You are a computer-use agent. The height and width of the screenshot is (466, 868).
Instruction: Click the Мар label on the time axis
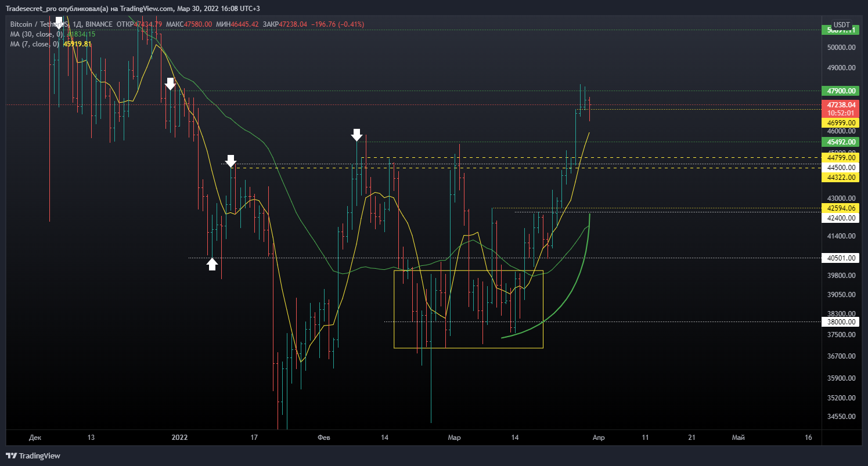pyautogui.click(x=455, y=438)
